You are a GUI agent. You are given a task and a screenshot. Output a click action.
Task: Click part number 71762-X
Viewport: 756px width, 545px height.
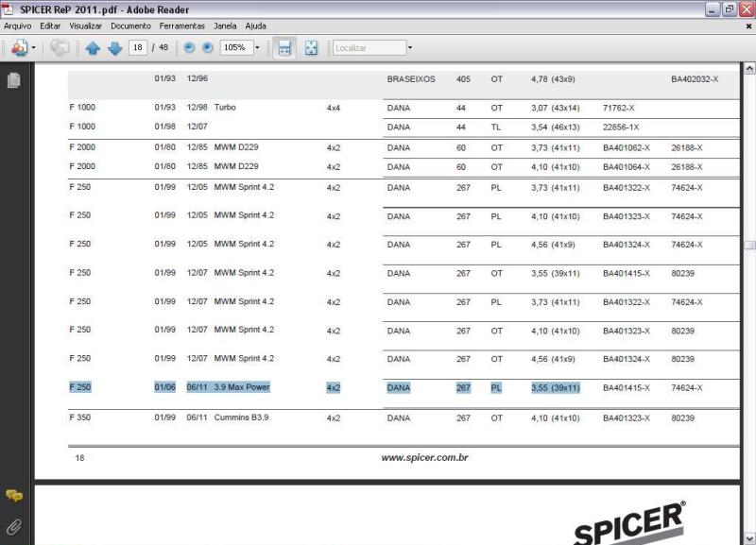(x=618, y=108)
